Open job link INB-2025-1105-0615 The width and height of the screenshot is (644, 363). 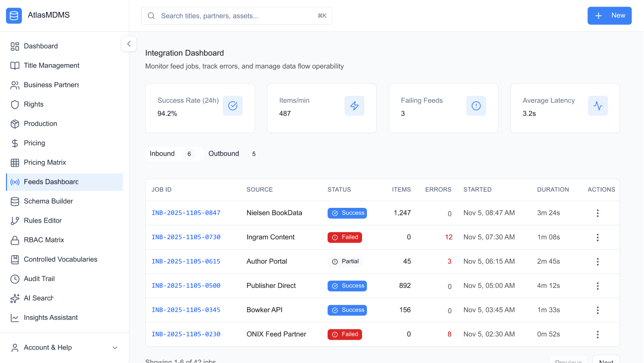click(x=186, y=262)
